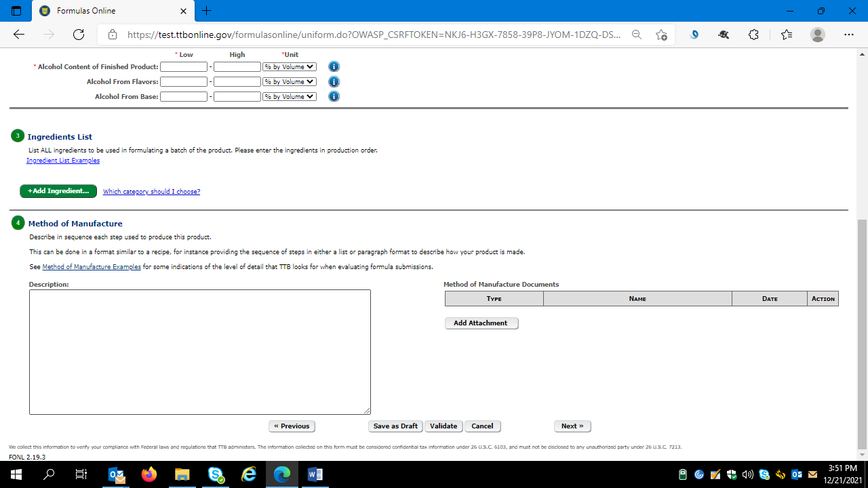Viewport: 868px width, 488px height.
Task: Launch Firefox from the taskbar
Action: pyautogui.click(x=149, y=474)
